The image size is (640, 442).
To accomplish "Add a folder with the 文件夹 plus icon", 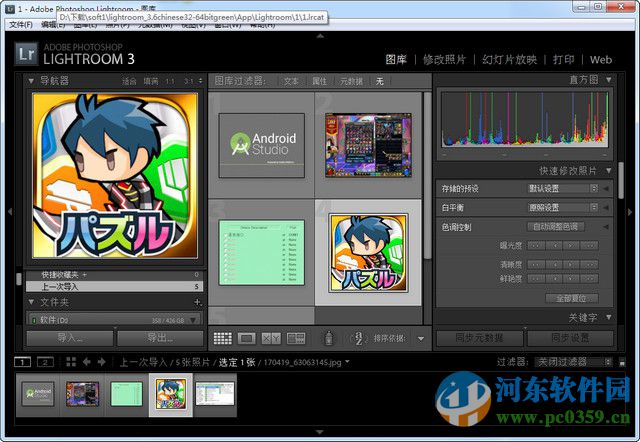I will tap(198, 302).
